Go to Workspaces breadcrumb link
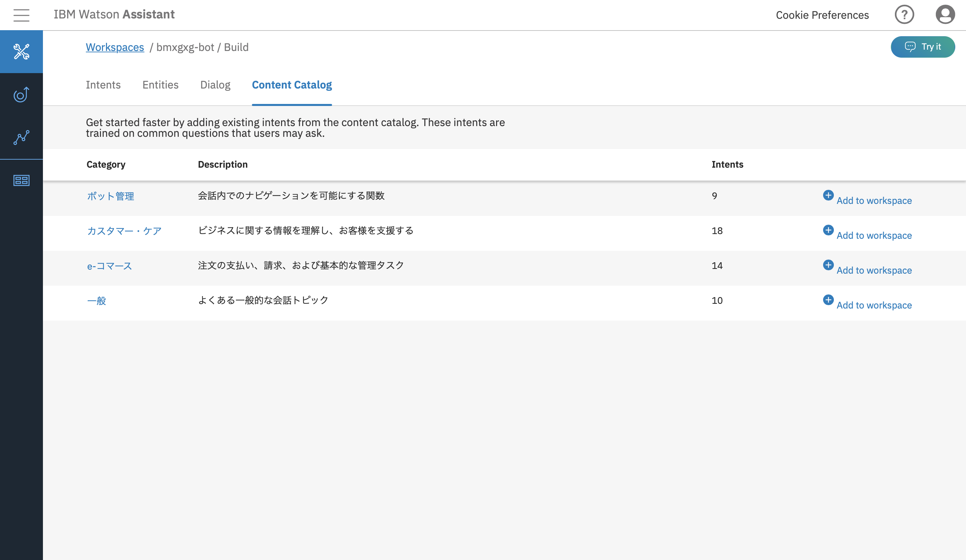Screen dimensions: 966x560 115,47
